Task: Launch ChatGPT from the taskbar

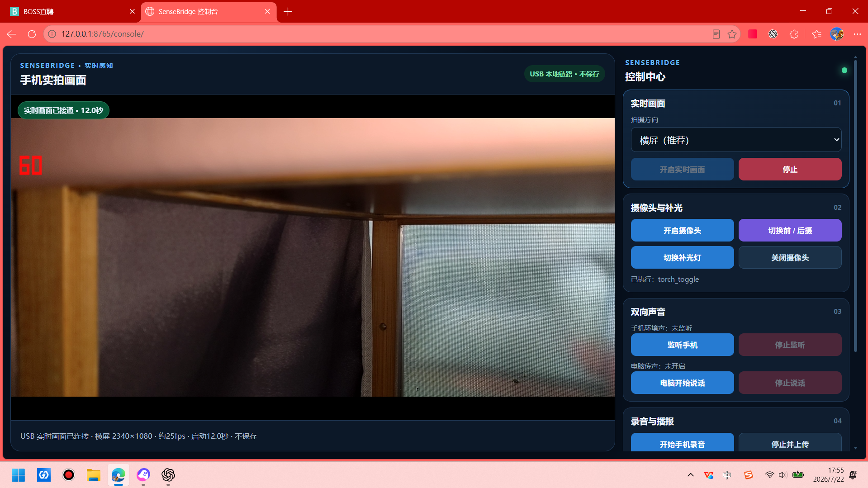Action: pos(168,475)
